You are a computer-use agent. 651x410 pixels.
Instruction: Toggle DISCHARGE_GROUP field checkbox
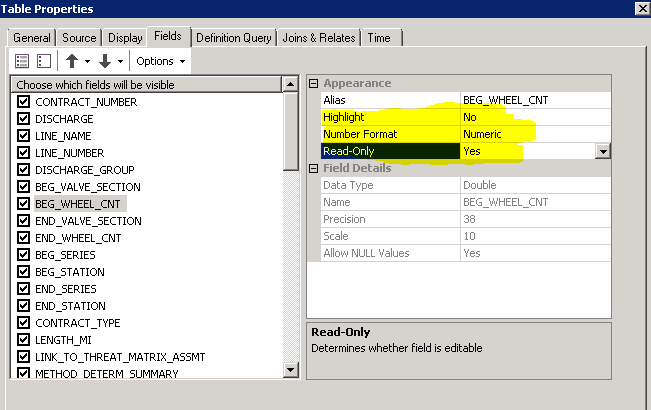[24, 170]
